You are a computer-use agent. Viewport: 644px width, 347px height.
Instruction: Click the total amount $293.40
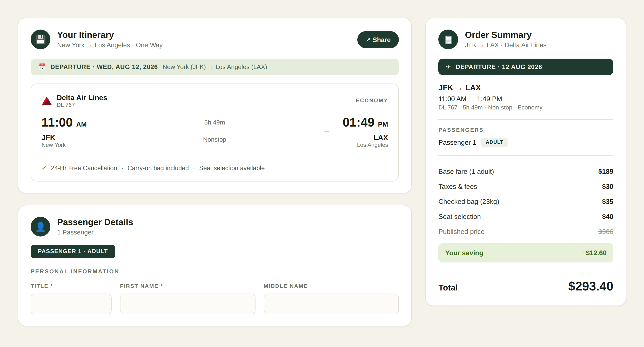591,287
